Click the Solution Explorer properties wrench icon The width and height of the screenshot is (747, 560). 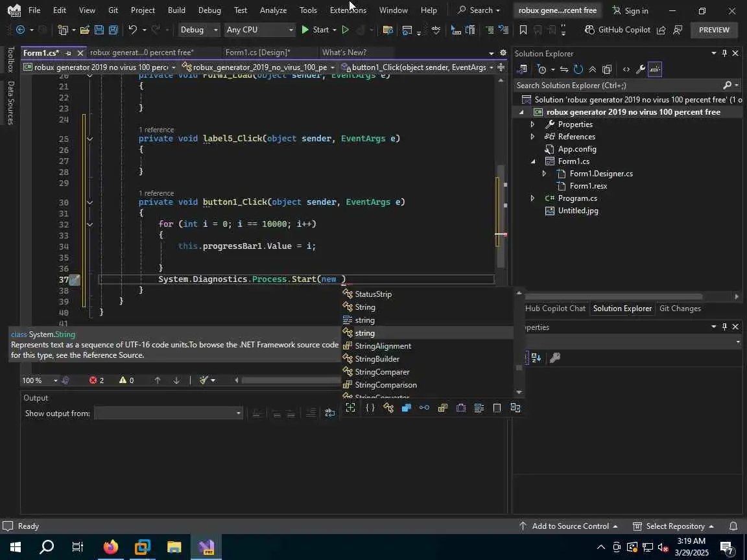tap(640, 69)
